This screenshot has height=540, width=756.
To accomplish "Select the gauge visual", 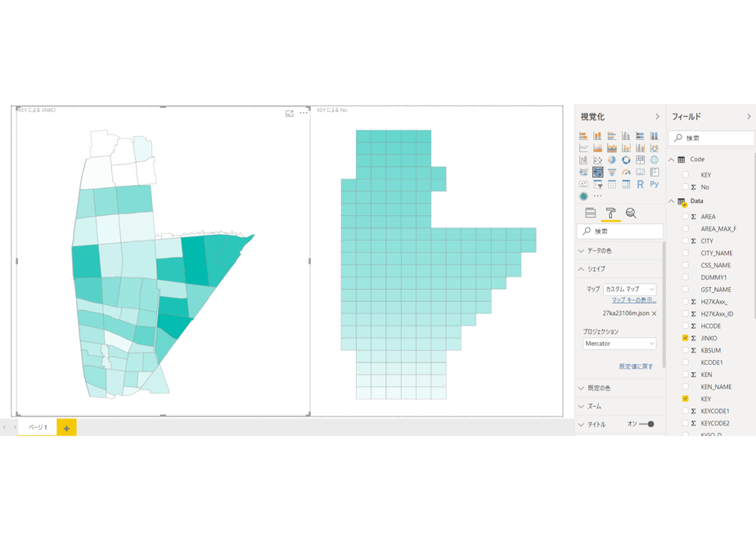I will tap(626, 172).
